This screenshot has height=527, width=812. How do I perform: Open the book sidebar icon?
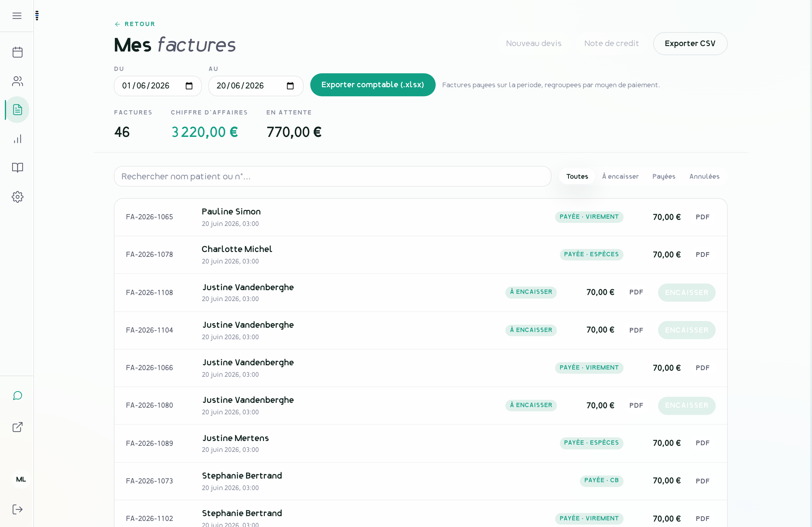click(x=17, y=167)
